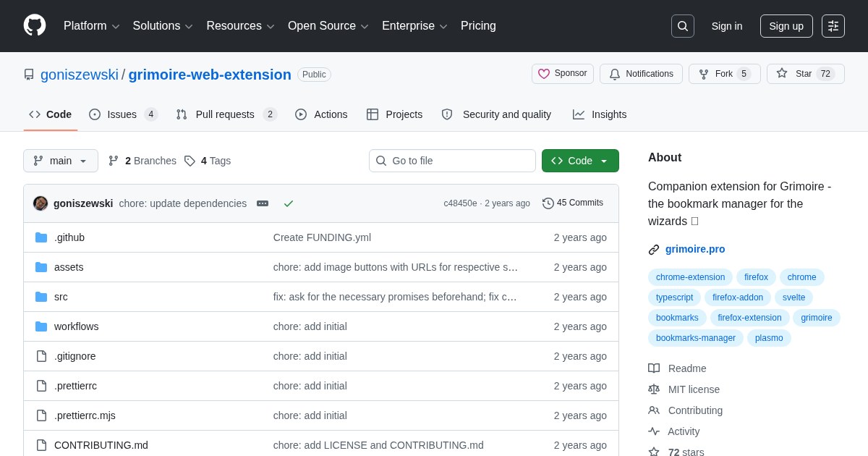Viewport: 868px width, 456px height.
Task: Open 'chore: add LICENSE and CONTRIBUTING.md' commit
Action: (378, 445)
